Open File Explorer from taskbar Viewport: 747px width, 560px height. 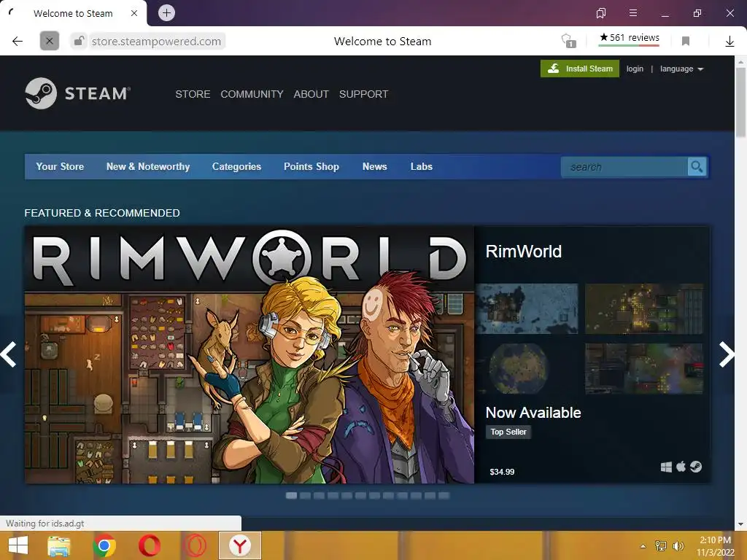(x=59, y=545)
